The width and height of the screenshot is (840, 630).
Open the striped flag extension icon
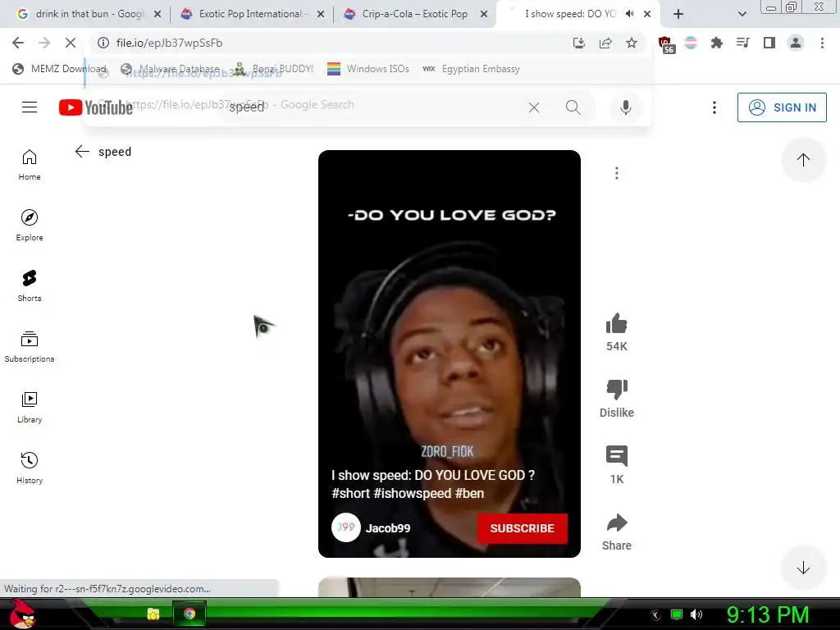pos(691,43)
